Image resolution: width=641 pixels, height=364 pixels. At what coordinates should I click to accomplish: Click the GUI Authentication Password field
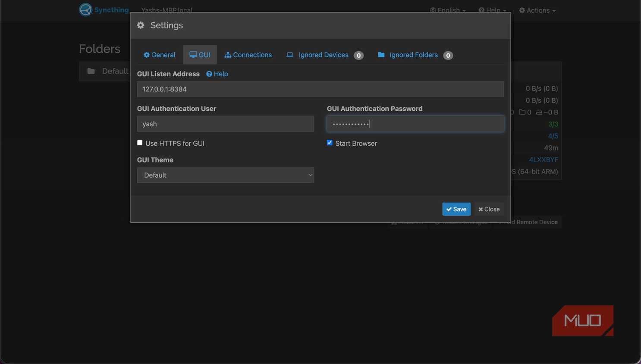click(415, 124)
